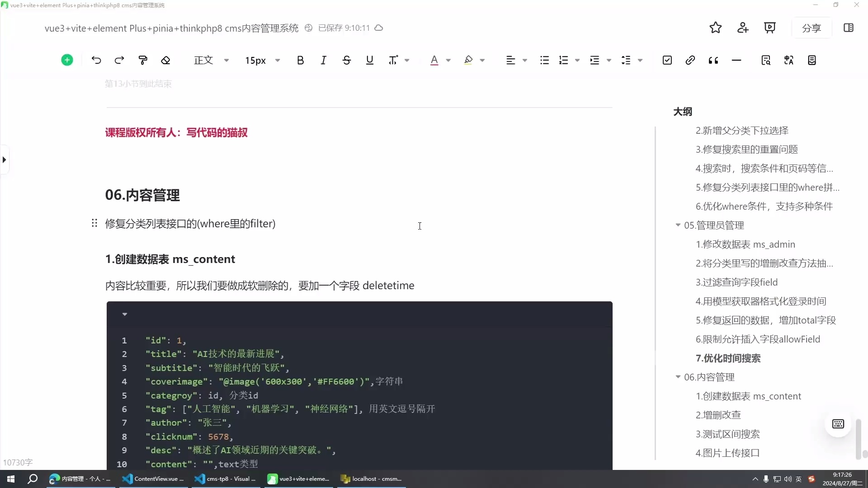Collapse the 06.内容管理 outline section

tap(678, 377)
